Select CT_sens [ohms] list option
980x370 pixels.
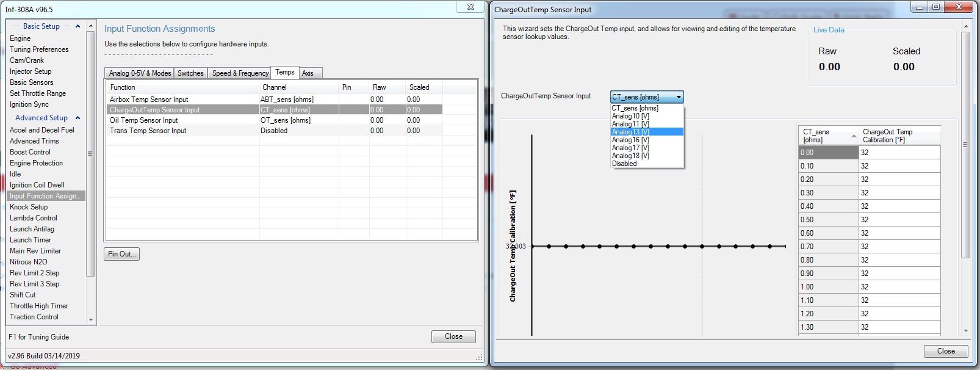[647, 108]
